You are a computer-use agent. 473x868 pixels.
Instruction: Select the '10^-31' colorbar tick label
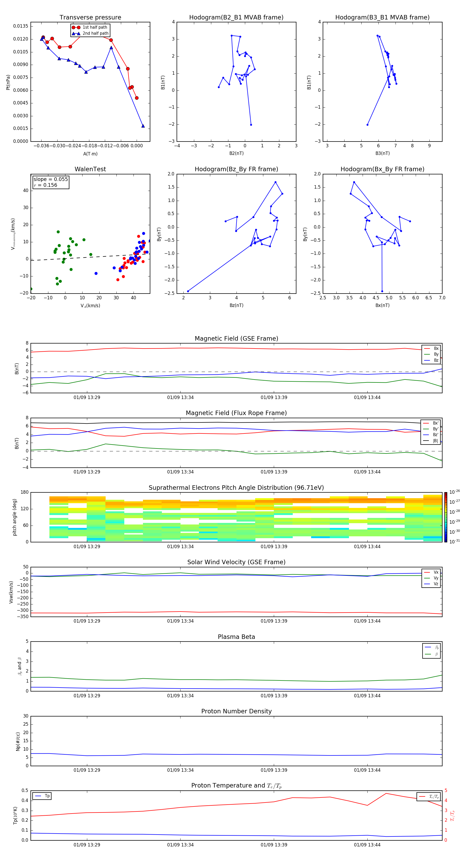point(455,542)
